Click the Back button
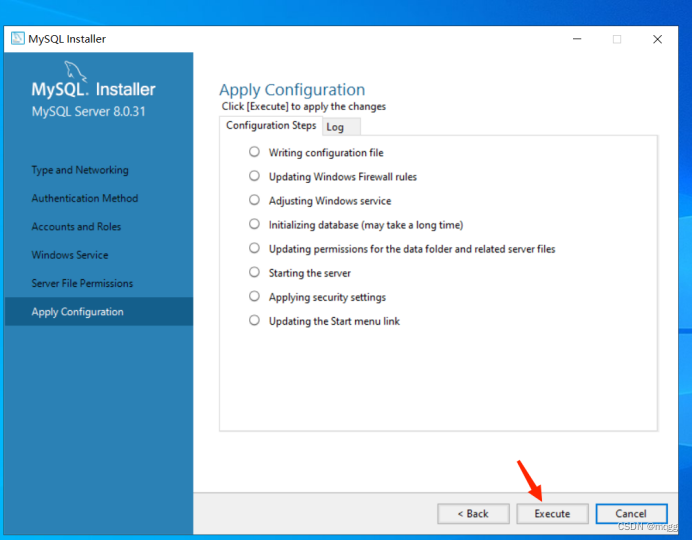Screen dimensions: 693x541 pyautogui.click(x=473, y=514)
